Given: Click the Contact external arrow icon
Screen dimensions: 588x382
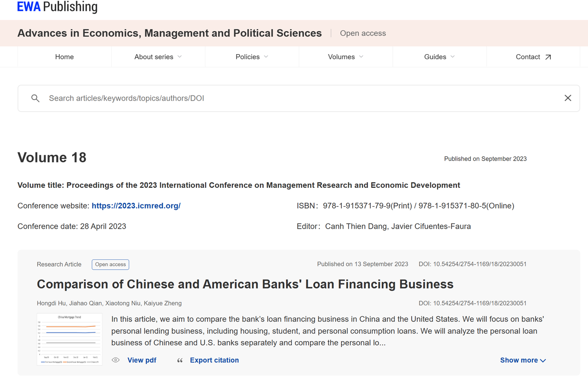Looking at the screenshot, I should 548,57.
